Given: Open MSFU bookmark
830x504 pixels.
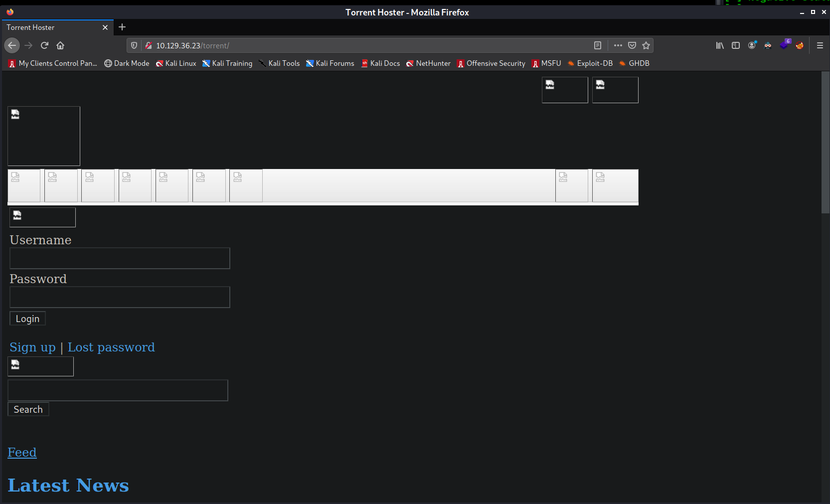Looking at the screenshot, I should coord(546,63).
